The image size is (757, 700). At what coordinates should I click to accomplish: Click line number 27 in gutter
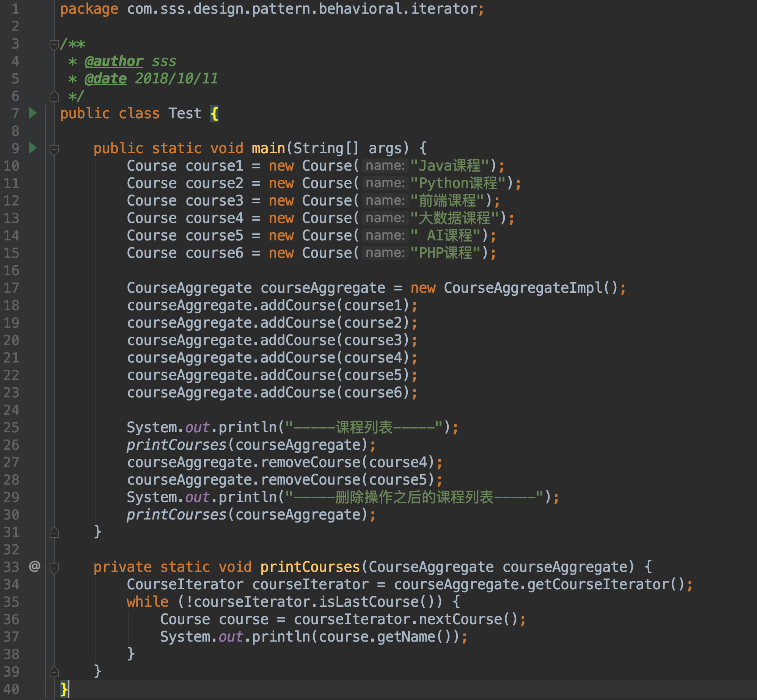pyautogui.click(x=11, y=462)
